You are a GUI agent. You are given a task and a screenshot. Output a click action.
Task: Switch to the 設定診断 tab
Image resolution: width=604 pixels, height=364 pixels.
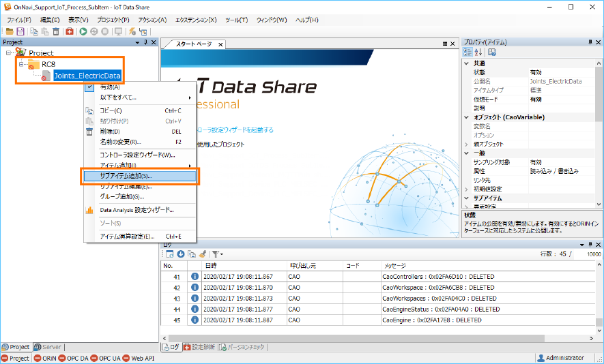[x=199, y=347]
